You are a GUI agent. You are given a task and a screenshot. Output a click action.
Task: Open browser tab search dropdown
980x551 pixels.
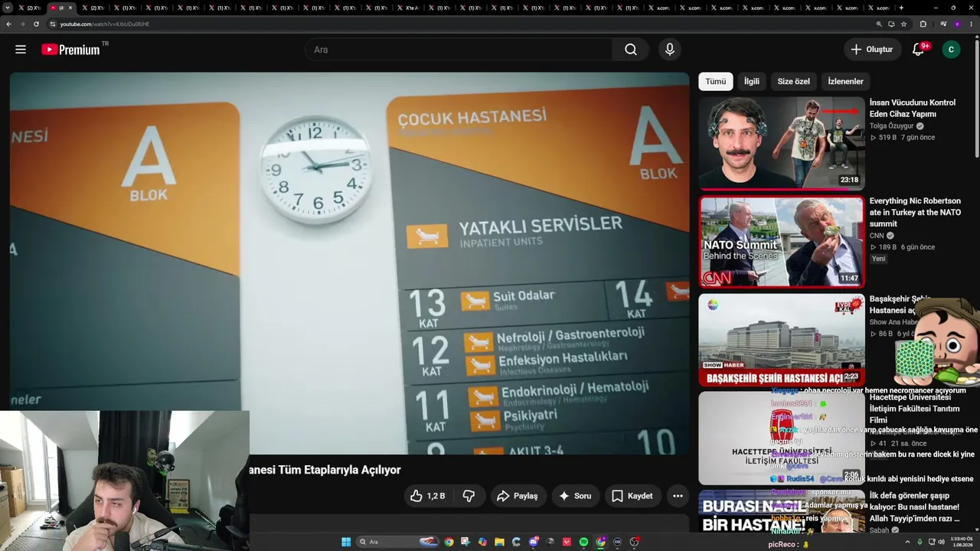click(8, 8)
